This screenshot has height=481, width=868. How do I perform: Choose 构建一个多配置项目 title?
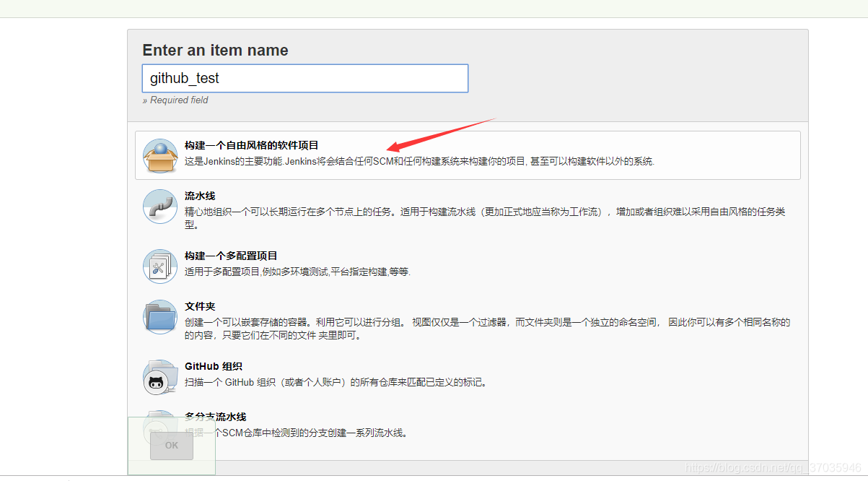[x=231, y=256]
